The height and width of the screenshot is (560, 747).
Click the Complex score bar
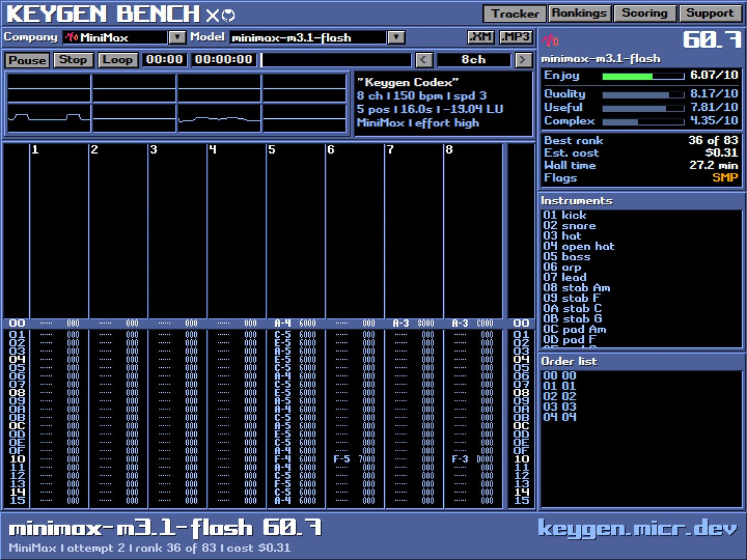point(643,122)
